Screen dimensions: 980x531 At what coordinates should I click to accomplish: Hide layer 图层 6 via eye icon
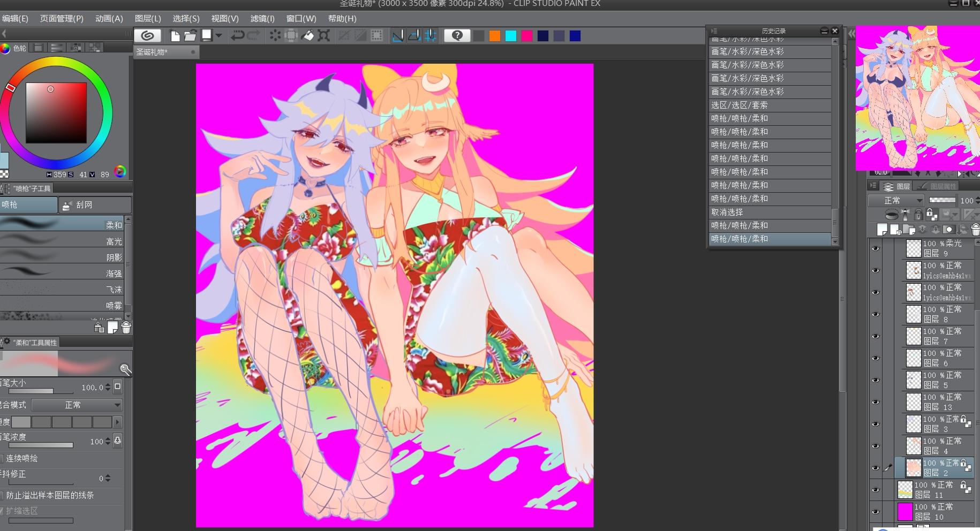876,358
